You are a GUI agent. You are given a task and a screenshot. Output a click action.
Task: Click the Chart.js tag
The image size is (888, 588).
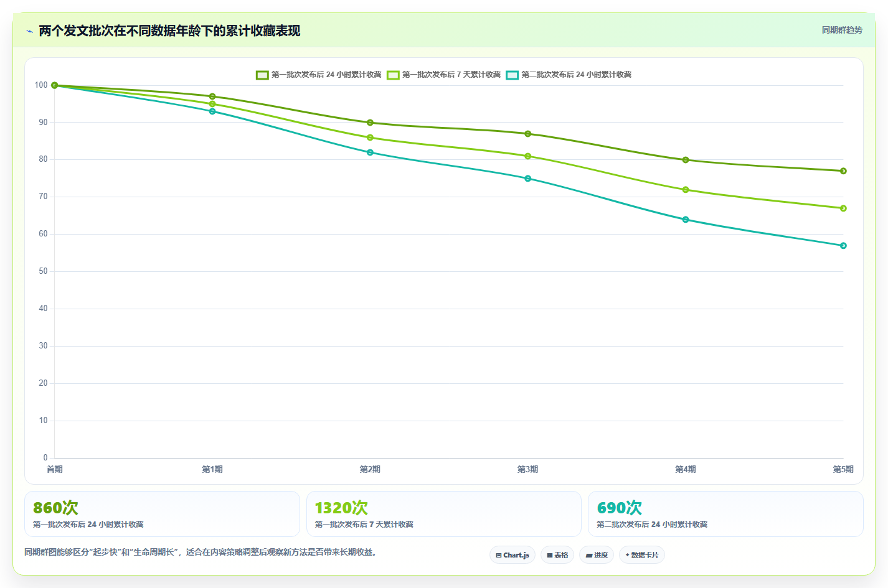tap(512, 555)
